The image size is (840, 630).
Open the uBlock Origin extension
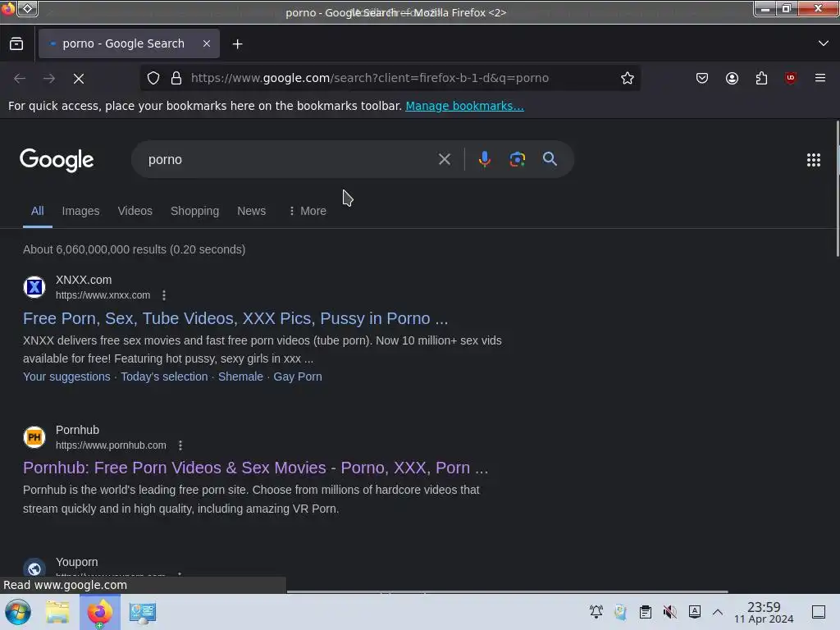[x=790, y=78]
